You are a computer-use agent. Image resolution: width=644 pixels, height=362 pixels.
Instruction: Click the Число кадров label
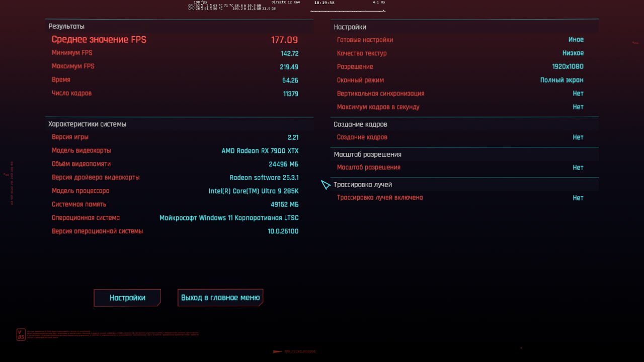(x=71, y=93)
